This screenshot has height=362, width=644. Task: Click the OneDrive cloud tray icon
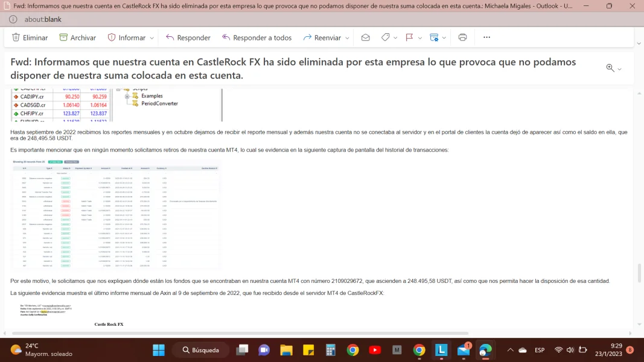(x=523, y=350)
